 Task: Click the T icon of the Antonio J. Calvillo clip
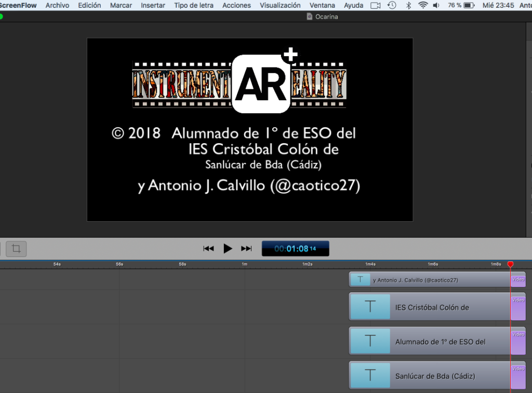click(x=361, y=280)
